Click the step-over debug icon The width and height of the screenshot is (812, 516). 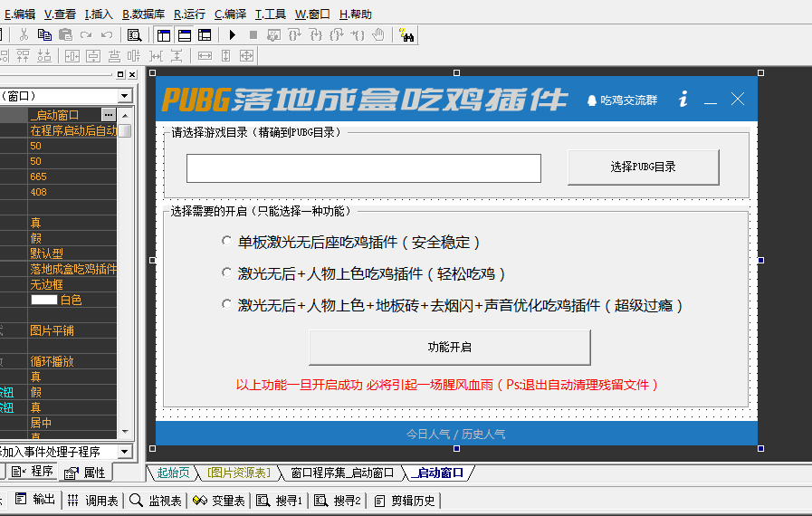[x=295, y=34]
